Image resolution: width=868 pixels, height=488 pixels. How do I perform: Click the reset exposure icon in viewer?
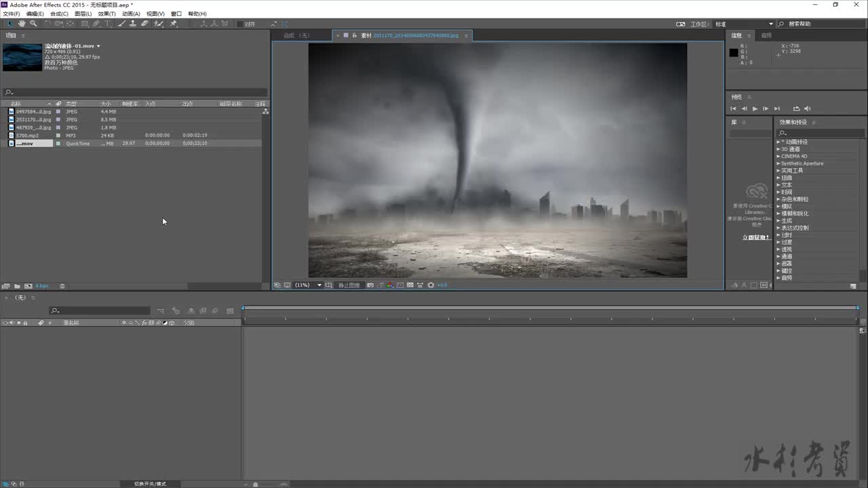click(431, 285)
